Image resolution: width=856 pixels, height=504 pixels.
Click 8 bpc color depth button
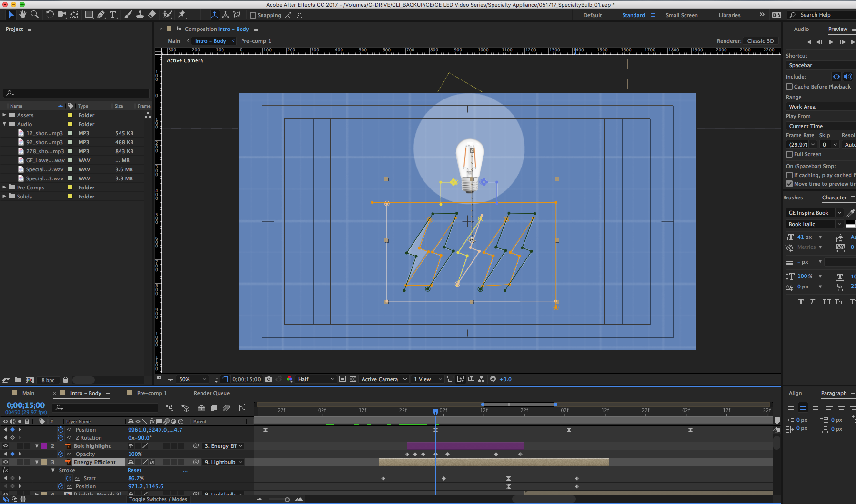[48, 380]
